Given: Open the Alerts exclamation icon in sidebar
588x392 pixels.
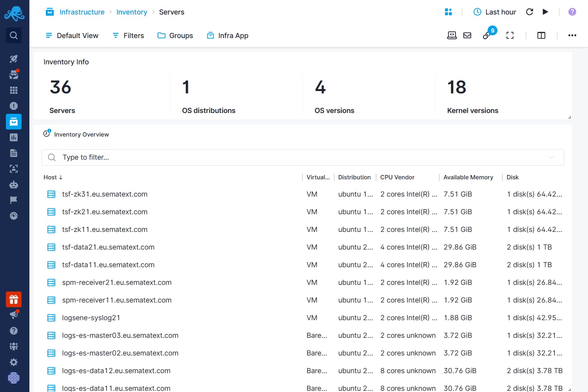Looking at the screenshot, I should (14, 106).
